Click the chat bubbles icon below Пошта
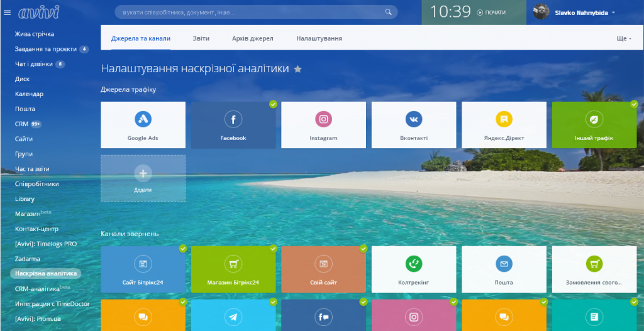This screenshot has height=331, width=644. (504, 317)
